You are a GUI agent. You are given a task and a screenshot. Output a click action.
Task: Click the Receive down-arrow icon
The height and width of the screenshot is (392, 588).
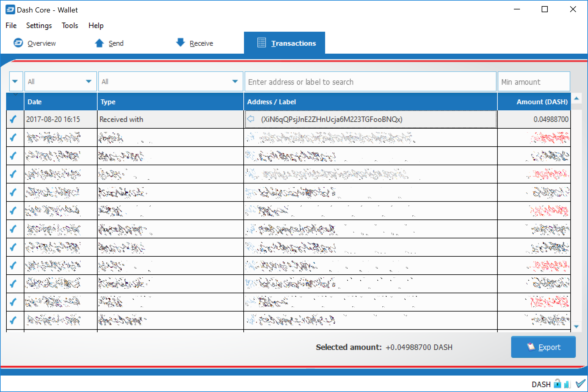tap(181, 42)
